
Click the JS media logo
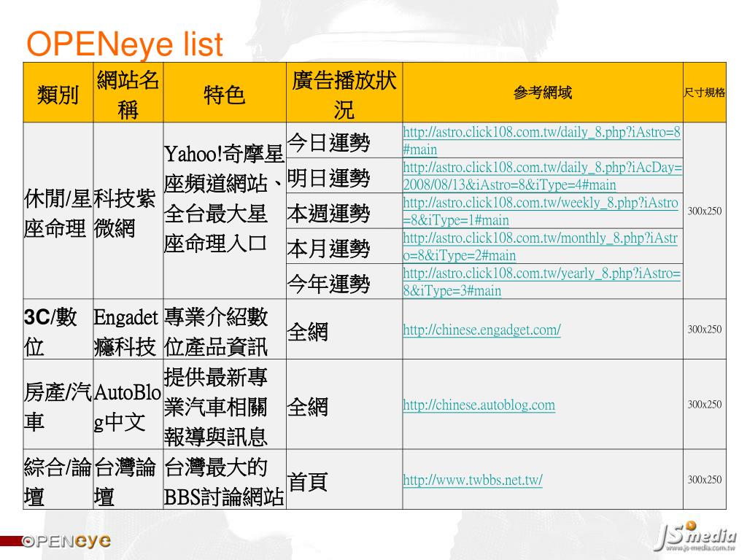point(695,537)
